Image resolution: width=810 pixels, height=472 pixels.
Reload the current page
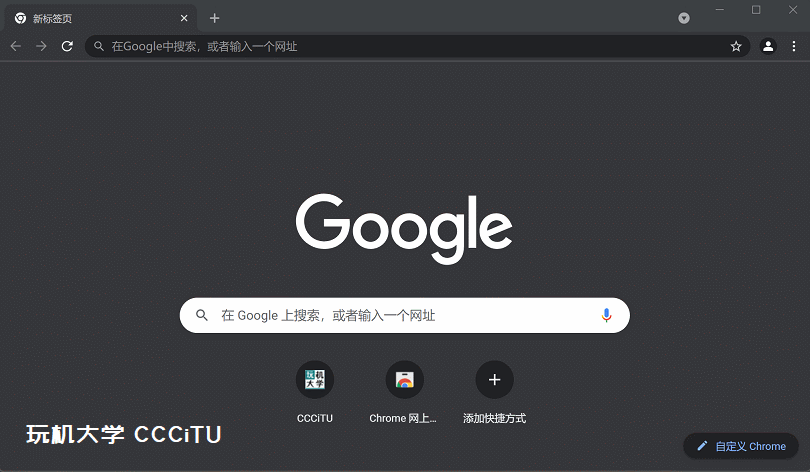tap(67, 46)
